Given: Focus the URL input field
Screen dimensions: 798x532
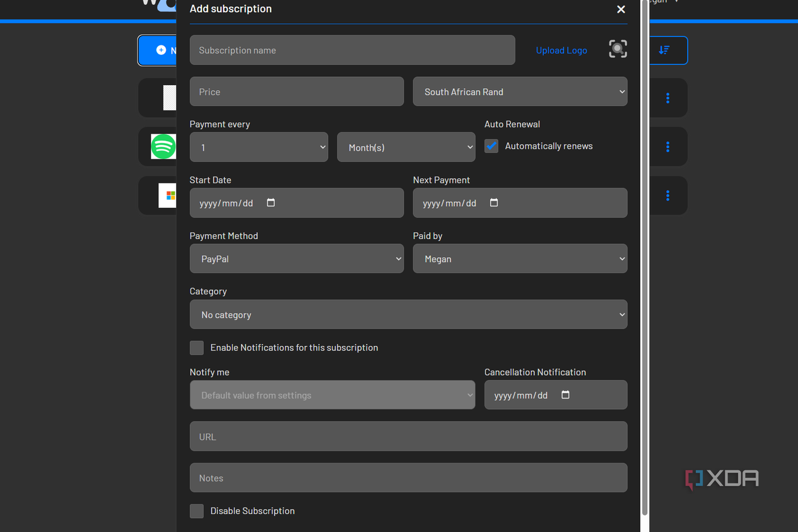Looking at the screenshot, I should click(x=408, y=436).
